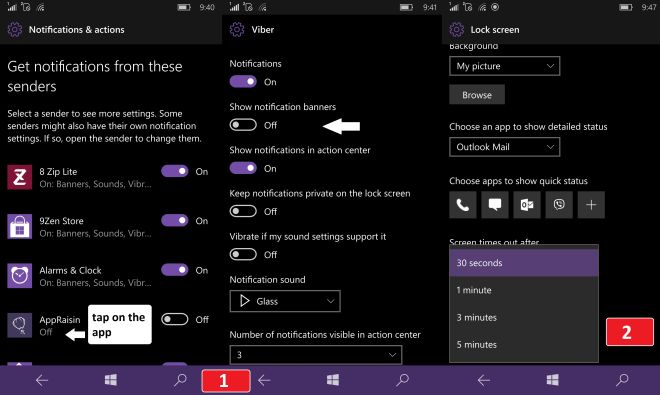Select the Phone quick status icon
The width and height of the screenshot is (660, 395).
point(463,205)
